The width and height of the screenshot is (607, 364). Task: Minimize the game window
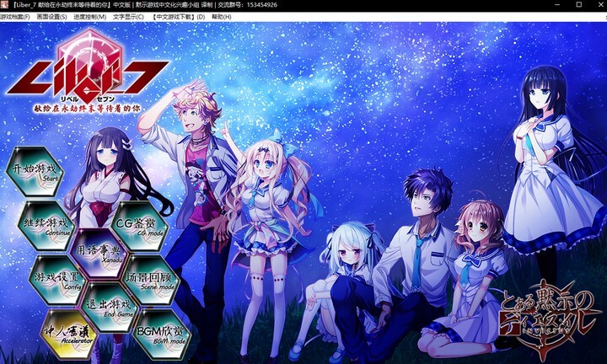[x=557, y=5]
